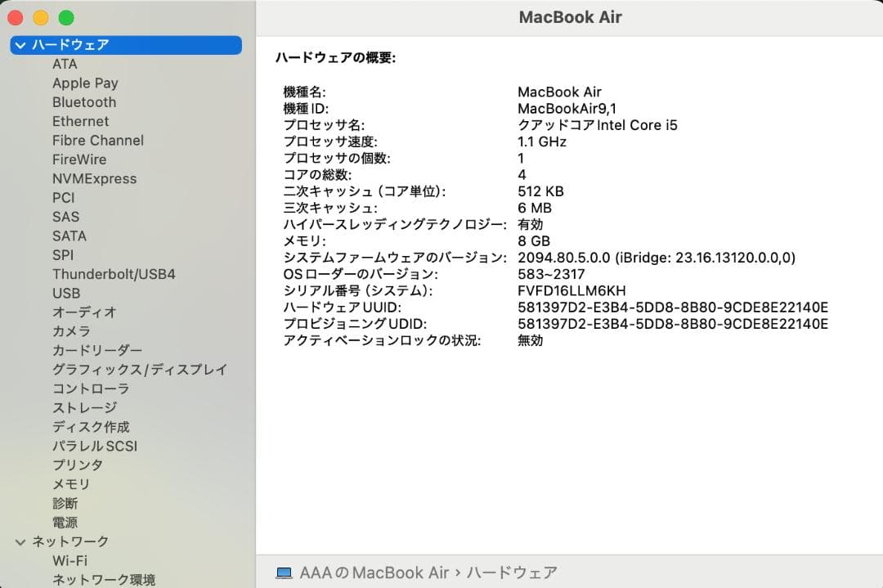Click the ハードウェアUUID value
The width and height of the screenshot is (883, 588).
click(x=673, y=307)
